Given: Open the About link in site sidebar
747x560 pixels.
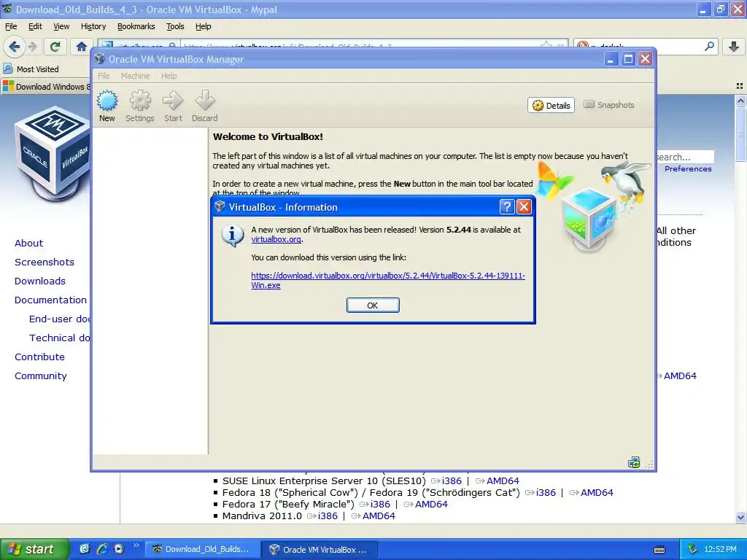Looking at the screenshot, I should (28, 244).
